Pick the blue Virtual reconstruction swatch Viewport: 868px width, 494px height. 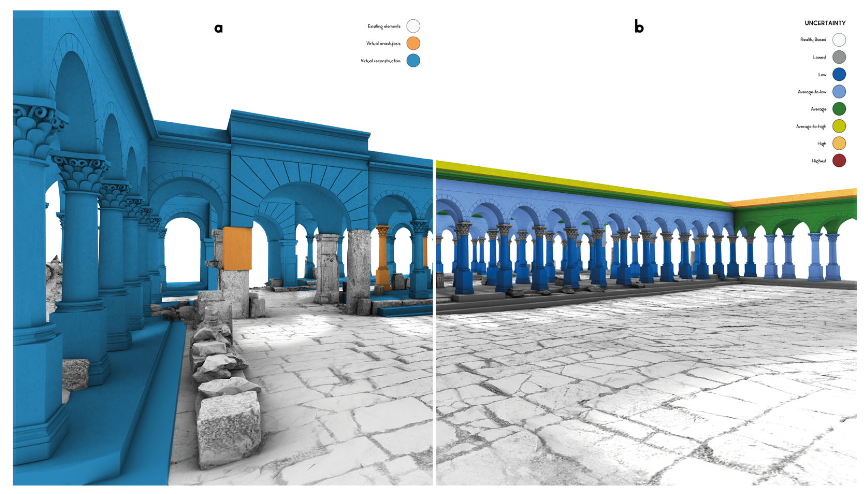[413, 60]
